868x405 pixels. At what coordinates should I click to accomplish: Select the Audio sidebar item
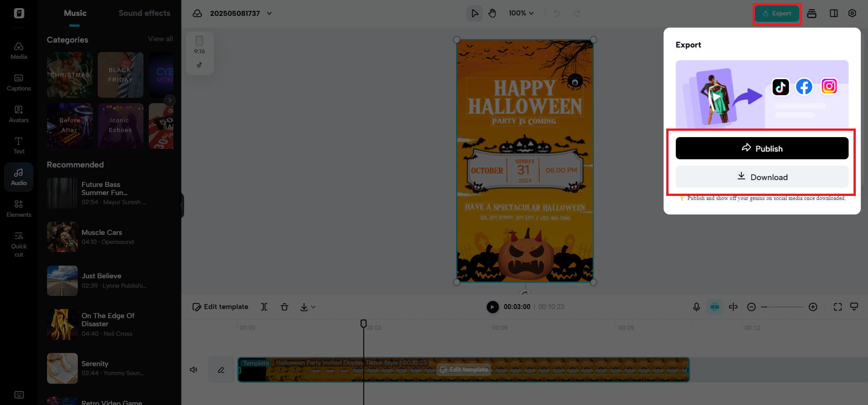point(19,177)
